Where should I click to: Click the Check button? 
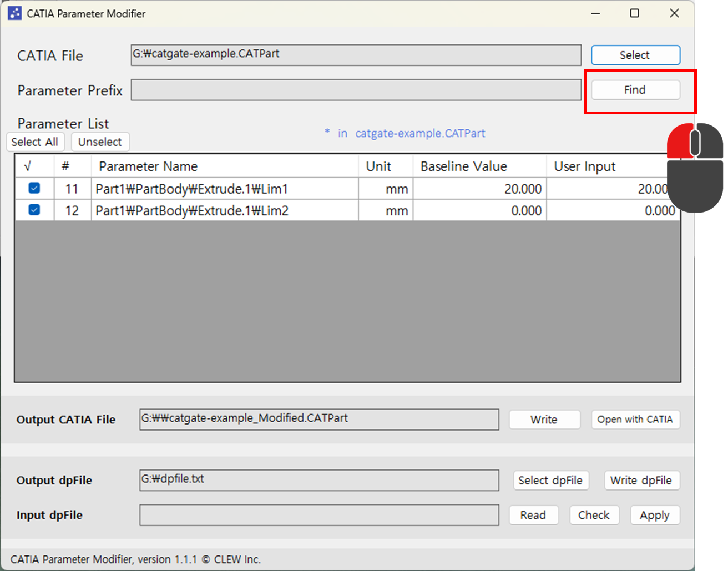click(x=594, y=515)
